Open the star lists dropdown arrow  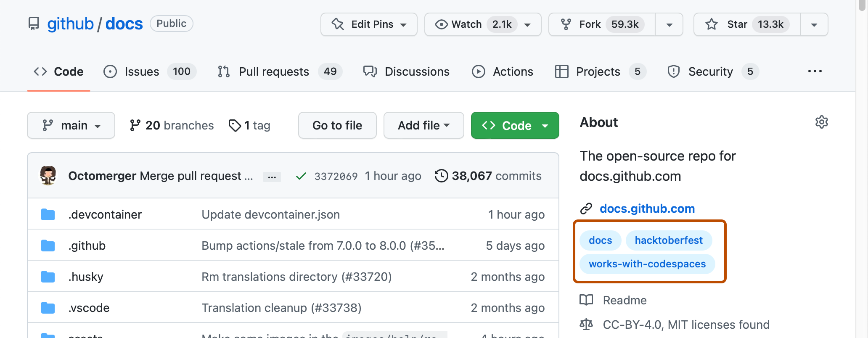pos(814,24)
